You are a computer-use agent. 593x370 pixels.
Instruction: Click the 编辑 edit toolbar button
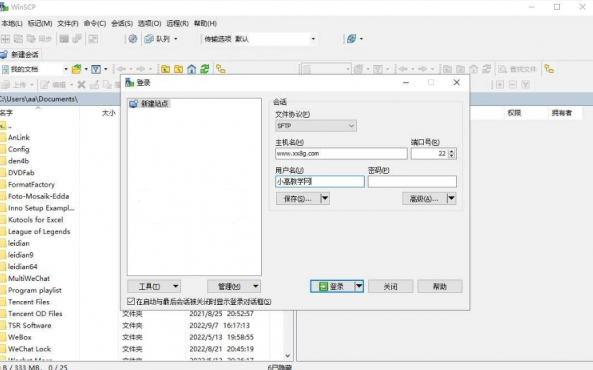coord(54,84)
